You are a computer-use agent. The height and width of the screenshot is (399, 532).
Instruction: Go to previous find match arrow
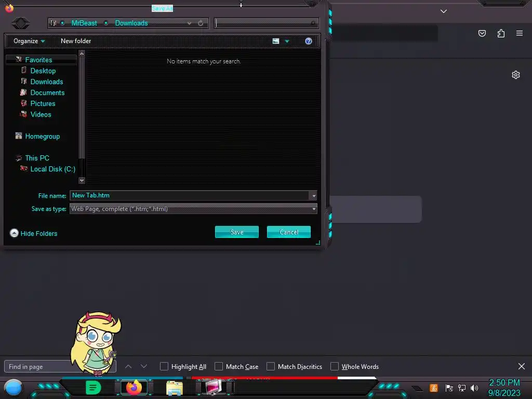(128, 366)
